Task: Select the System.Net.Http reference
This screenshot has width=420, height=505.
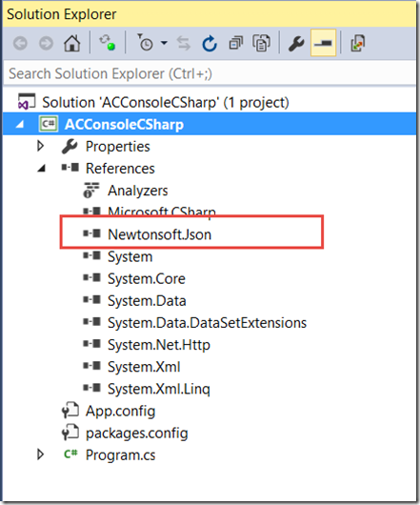Action: [159, 345]
